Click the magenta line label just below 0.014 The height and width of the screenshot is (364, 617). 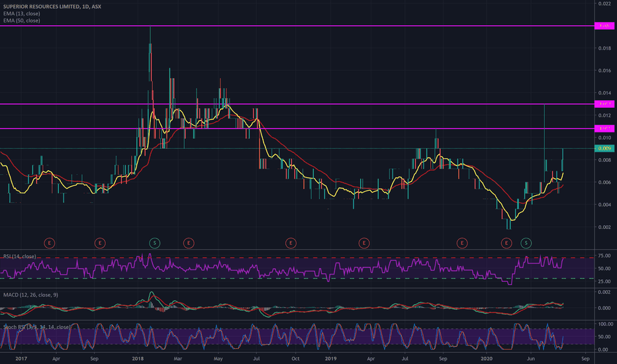[x=604, y=104]
